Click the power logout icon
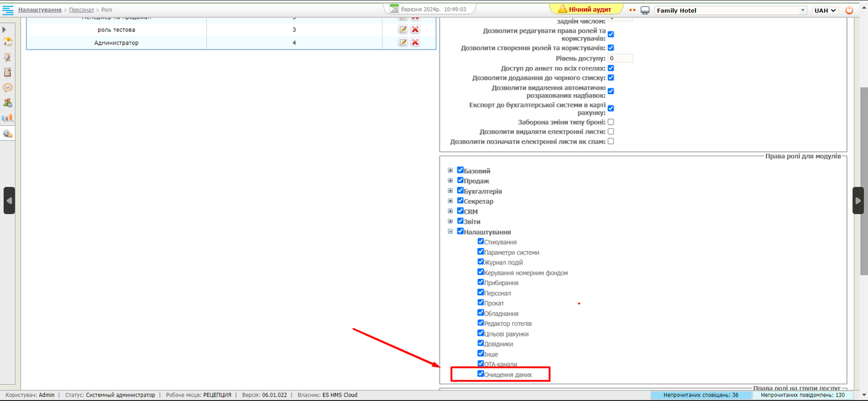Screen dimensions: 868x401 click(x=849, y=11)
